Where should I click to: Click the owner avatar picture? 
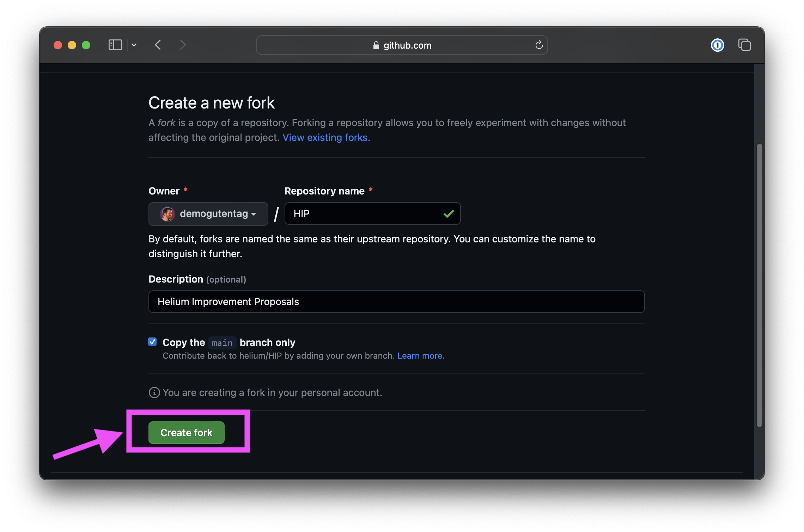click(167, 214)
